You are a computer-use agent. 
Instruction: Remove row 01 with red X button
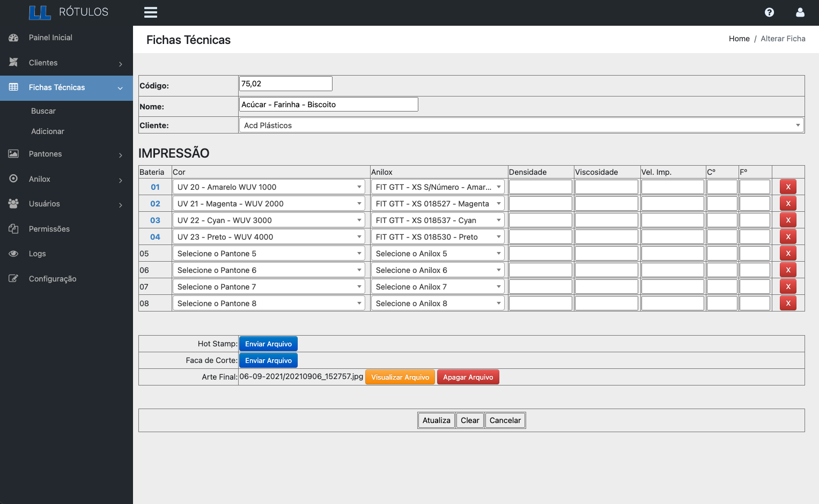coord(787,187)
